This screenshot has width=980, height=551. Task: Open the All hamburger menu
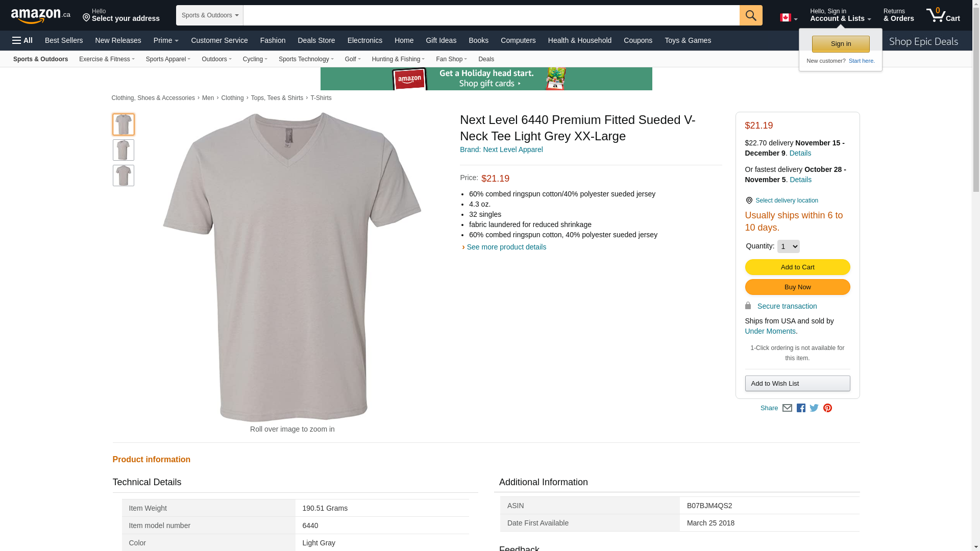pos(22,40)
